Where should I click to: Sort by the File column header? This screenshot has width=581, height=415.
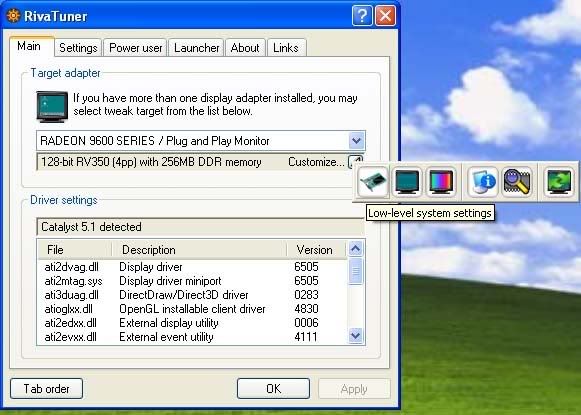point(75,250)
